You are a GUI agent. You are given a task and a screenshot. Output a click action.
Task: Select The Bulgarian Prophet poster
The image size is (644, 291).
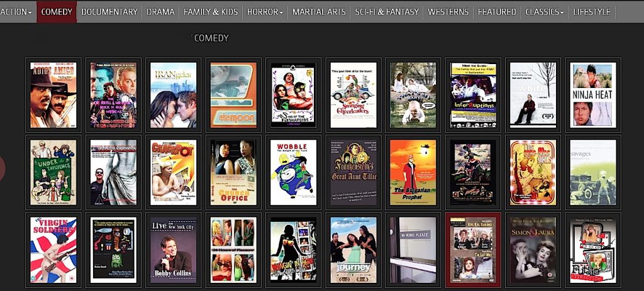point(413,172)
